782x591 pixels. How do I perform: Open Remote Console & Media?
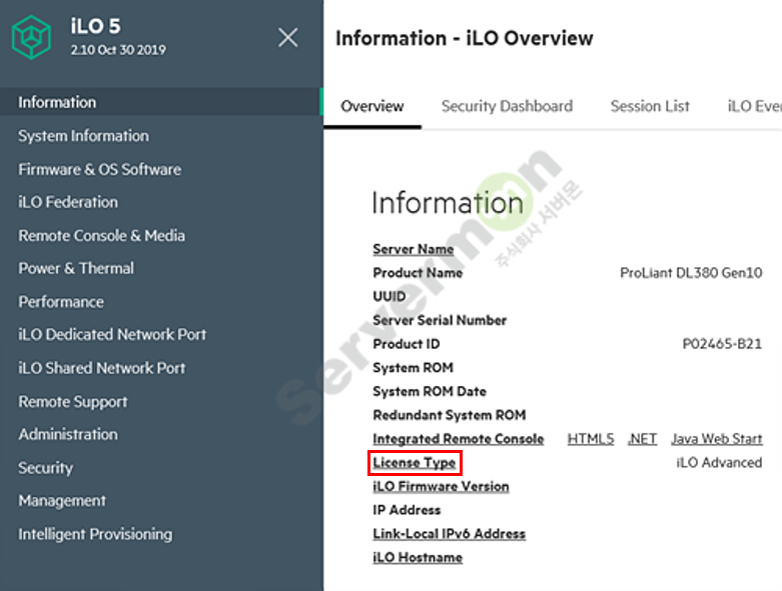(101, 235)
